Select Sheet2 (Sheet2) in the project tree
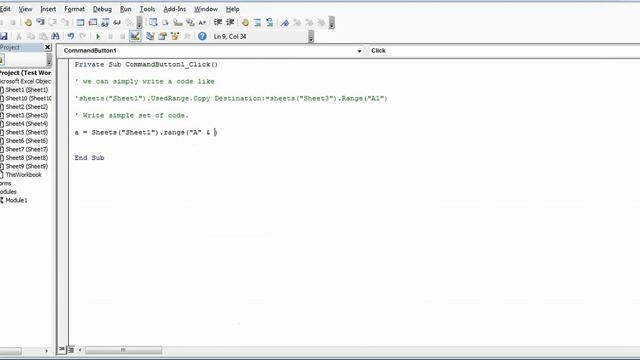This screenshot has height=360, width=640. (x=27, y=107)
